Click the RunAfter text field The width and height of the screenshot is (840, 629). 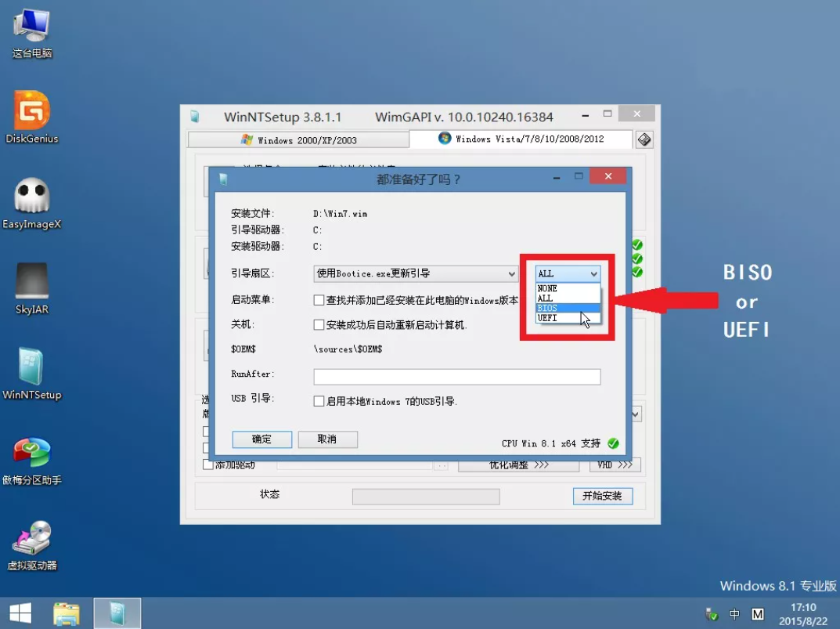457,377
